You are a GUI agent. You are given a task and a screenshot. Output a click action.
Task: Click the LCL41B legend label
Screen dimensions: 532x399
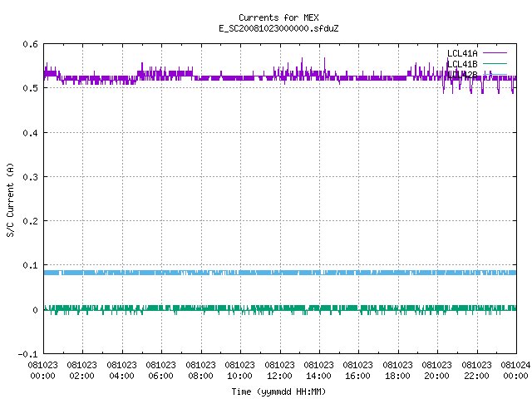point(462,64)
